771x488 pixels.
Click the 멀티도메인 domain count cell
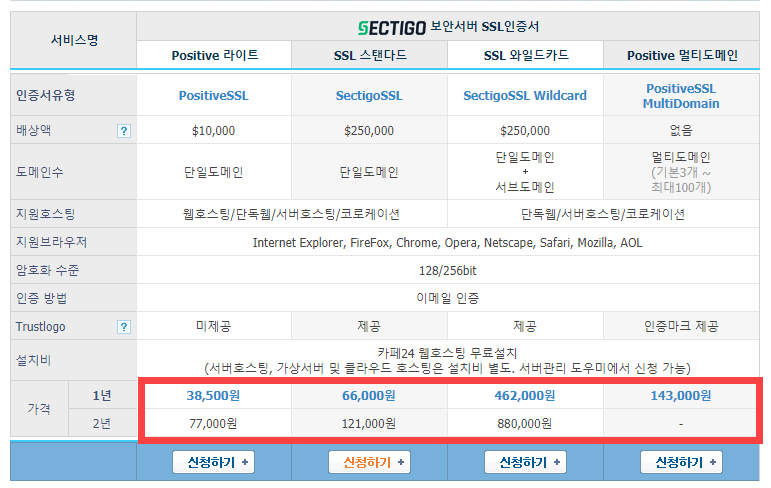tap(681, 172)
